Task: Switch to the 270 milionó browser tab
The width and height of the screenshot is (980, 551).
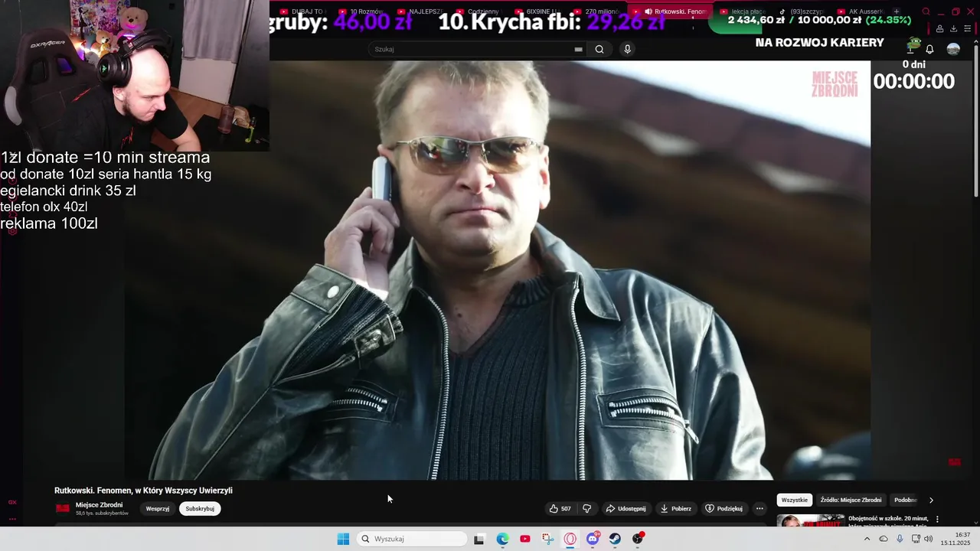Action: [x=596, y=11]
